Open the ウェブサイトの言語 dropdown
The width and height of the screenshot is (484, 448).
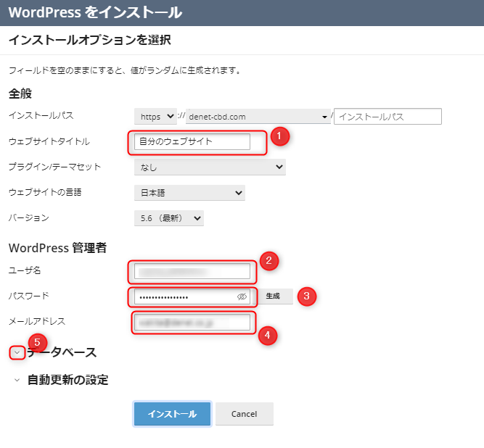[189, 193]
